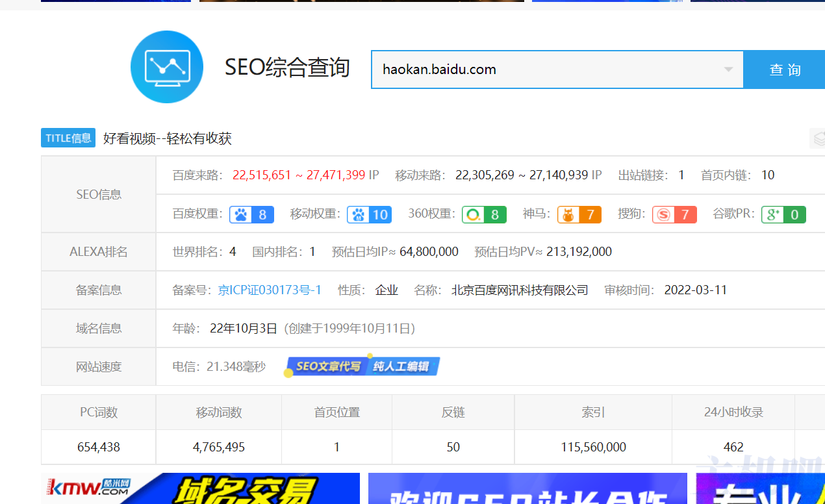Click the company name 北京百度网讯科技有限公司
Image resolution: width=825 pixels, height=504 pixels.
520,290
